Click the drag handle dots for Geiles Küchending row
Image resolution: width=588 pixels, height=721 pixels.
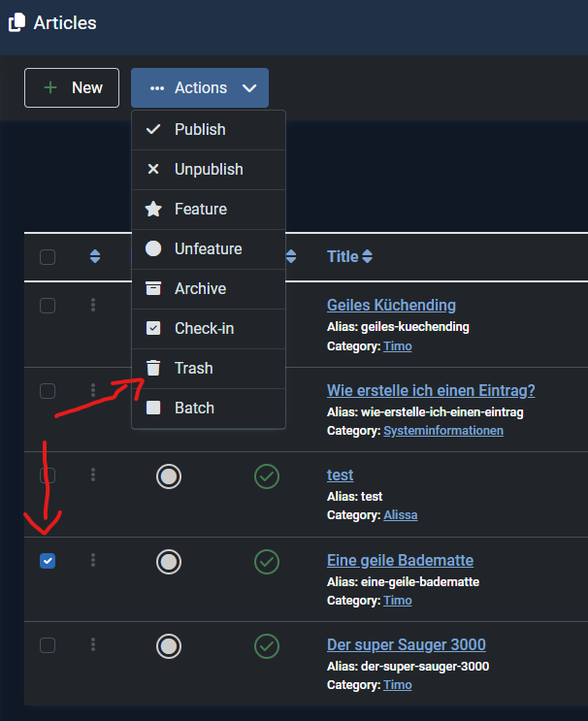pos(93,306)
